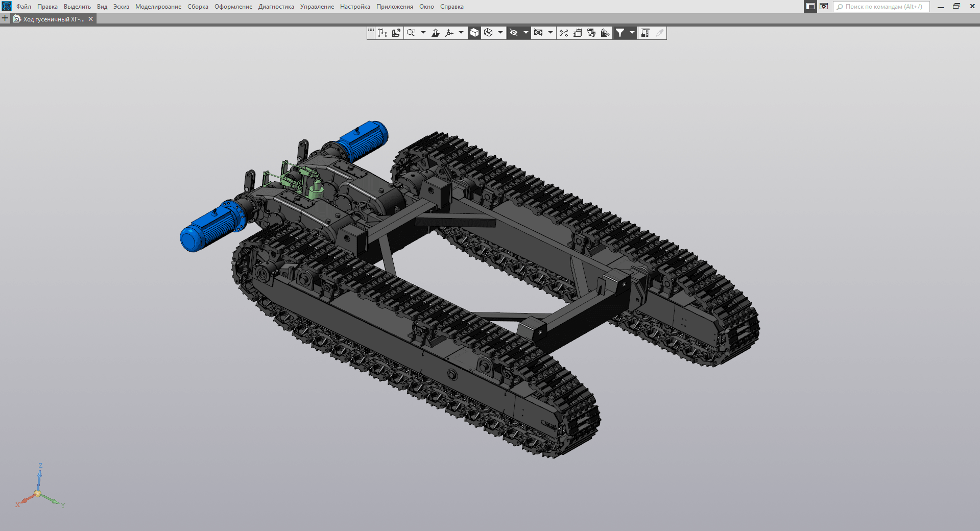Screen dimensions: 980x531
Task: Add a new document with the plus button
Action: [5, 18]
